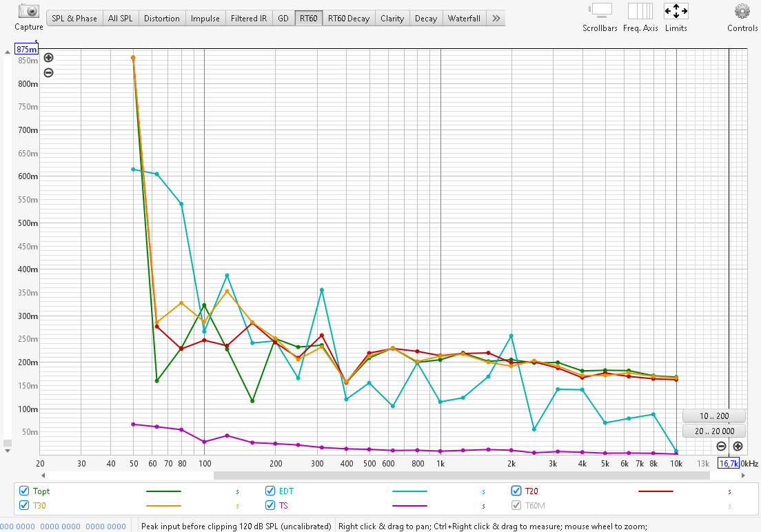Click the T30 legend label
761x532 pixels.
[x=39, y=506]
